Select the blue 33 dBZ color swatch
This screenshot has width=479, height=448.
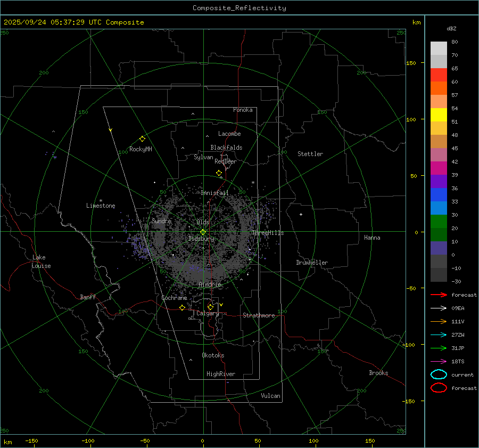click(x=439, y=208)
